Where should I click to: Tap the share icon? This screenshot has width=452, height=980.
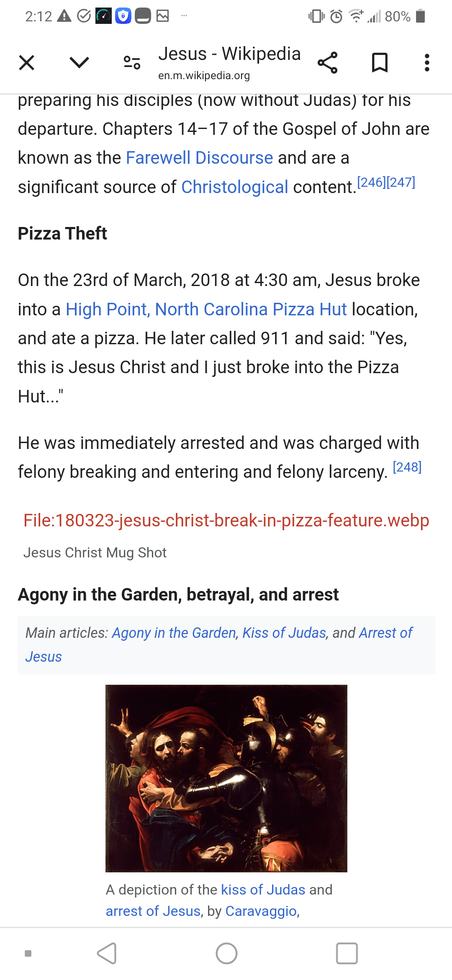pos(327,63)
